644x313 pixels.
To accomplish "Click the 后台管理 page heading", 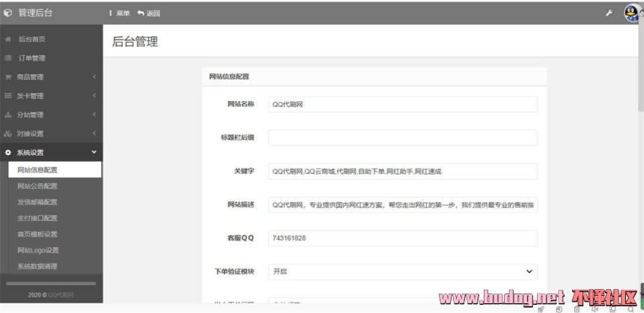I will pyautogui.click(x=135, y=41).
